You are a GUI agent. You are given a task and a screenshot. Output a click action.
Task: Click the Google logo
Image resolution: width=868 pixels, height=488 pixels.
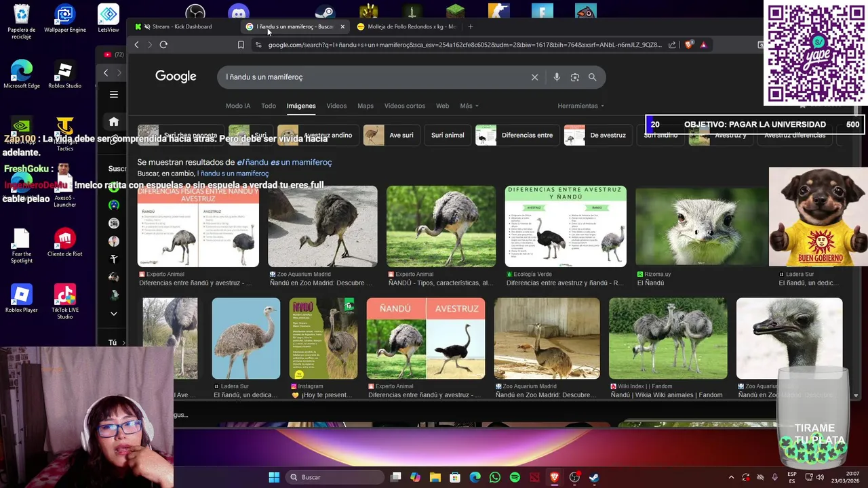click(176, 77)
